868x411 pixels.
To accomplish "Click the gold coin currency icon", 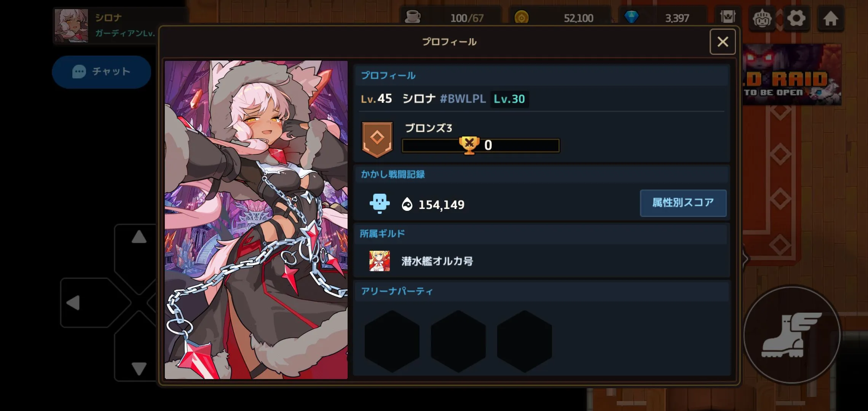I will pyautogui.click(x=521, y=18).
